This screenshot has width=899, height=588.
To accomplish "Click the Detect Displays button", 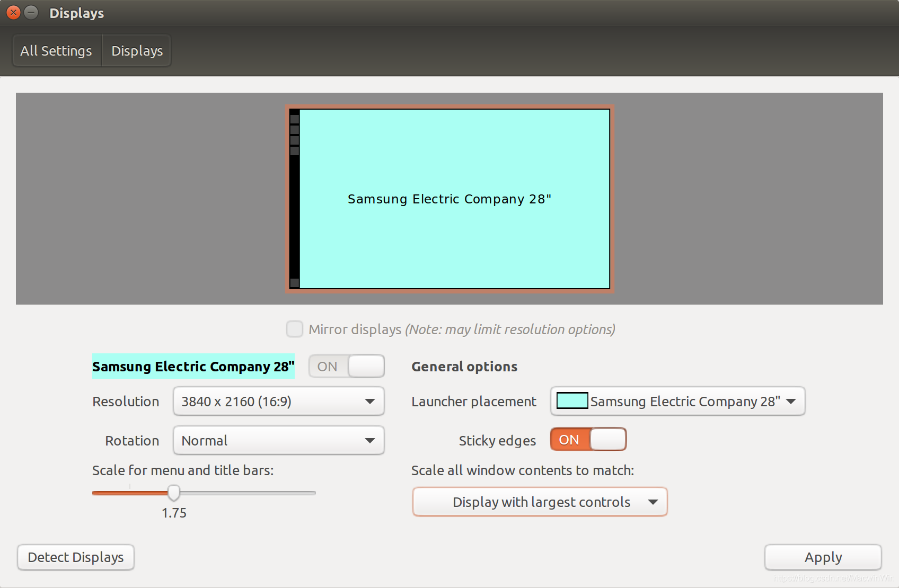I will point(76,557).
